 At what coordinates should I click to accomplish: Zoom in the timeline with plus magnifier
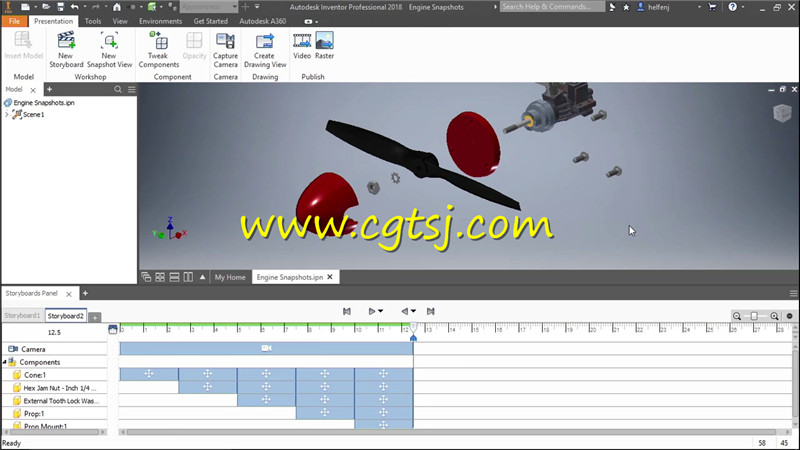[774, 316]
